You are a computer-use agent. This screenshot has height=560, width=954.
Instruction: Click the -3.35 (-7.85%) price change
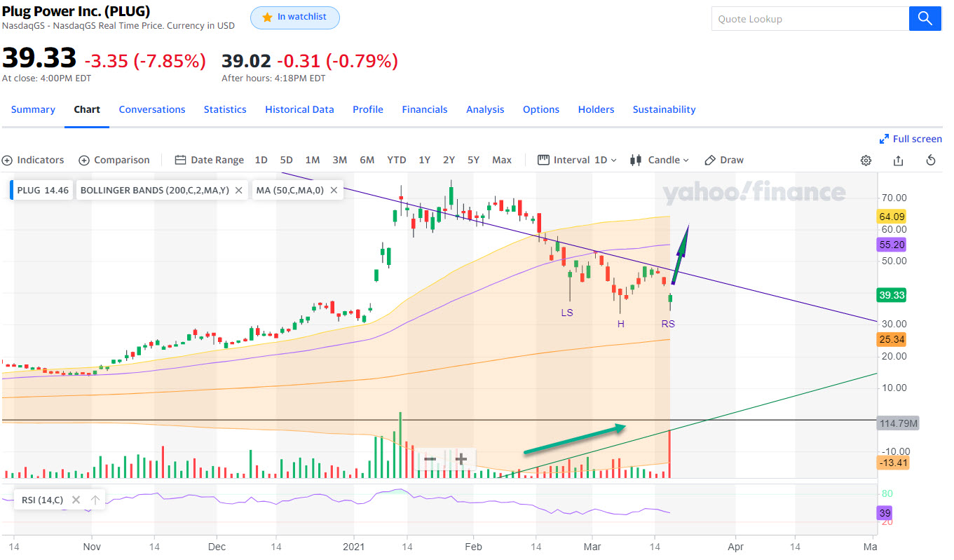[145, 60]
